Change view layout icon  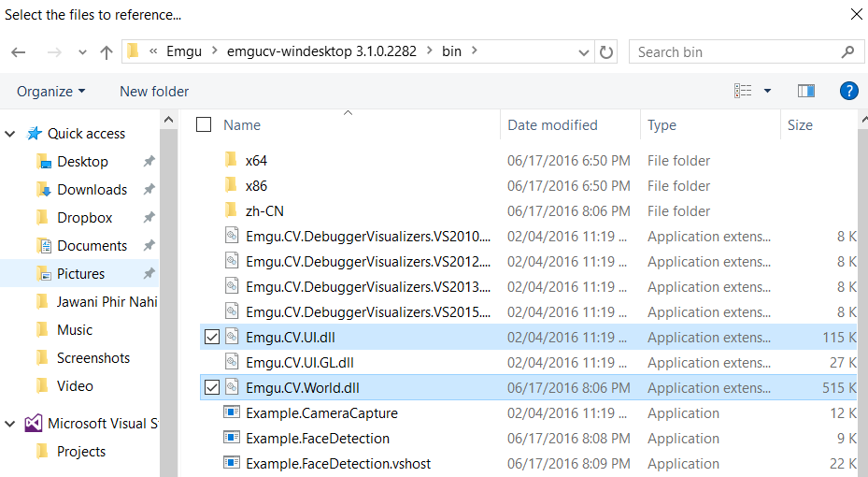(743, 91)
